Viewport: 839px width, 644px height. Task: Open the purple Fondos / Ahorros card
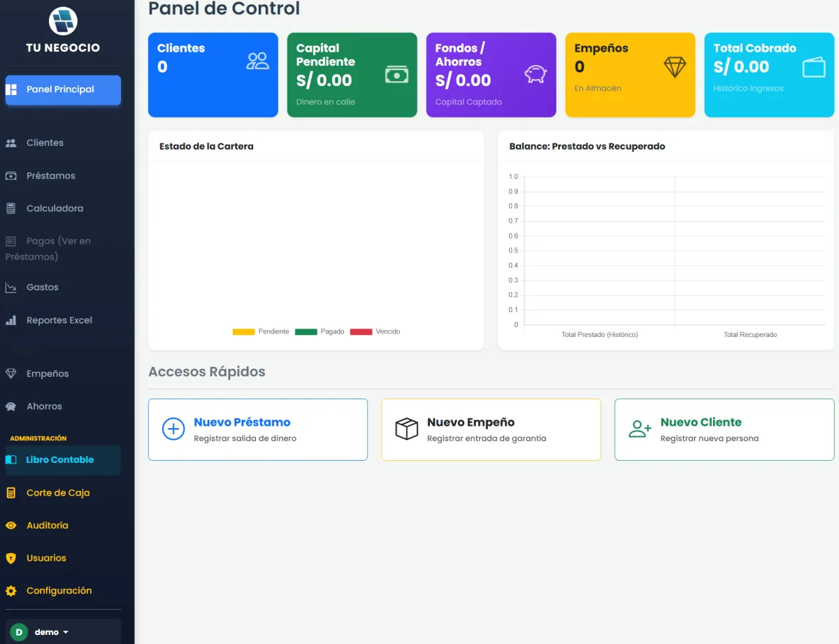tap(492, 75)
